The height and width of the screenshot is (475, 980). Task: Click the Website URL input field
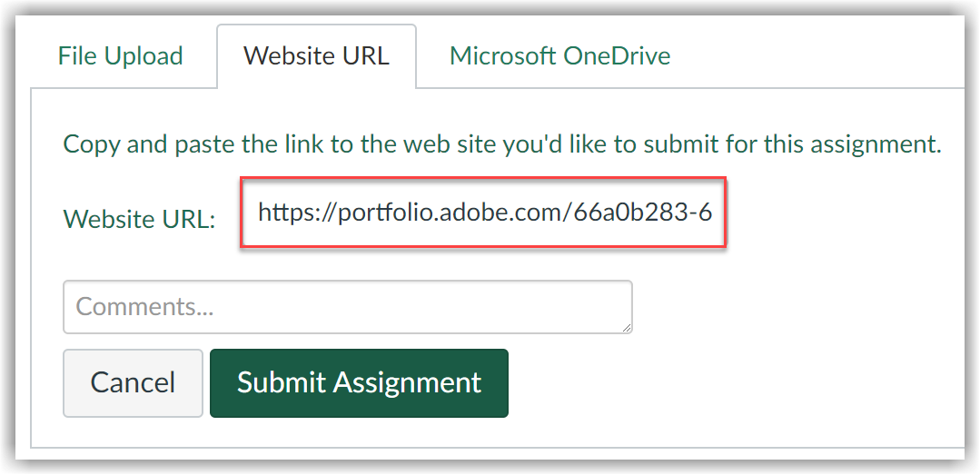483,213
